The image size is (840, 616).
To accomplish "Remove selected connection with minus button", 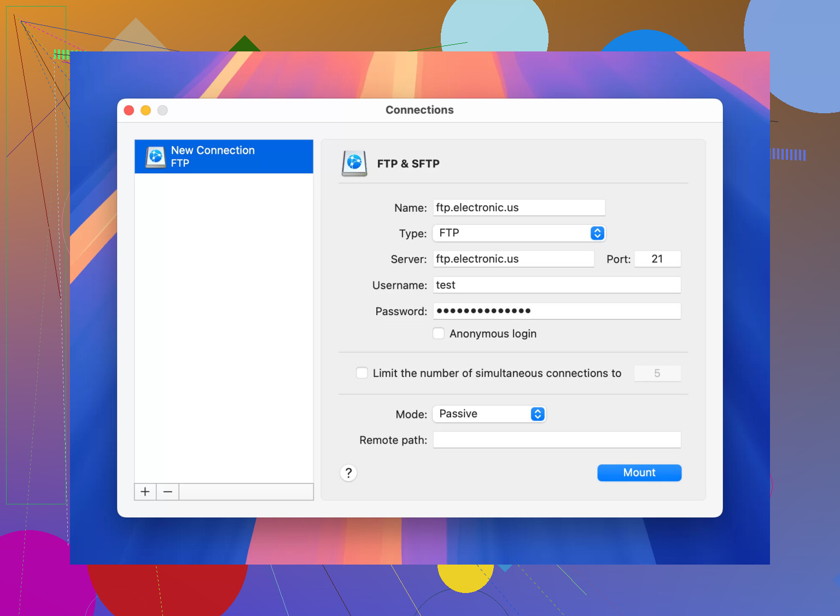I will click(168, 492).
